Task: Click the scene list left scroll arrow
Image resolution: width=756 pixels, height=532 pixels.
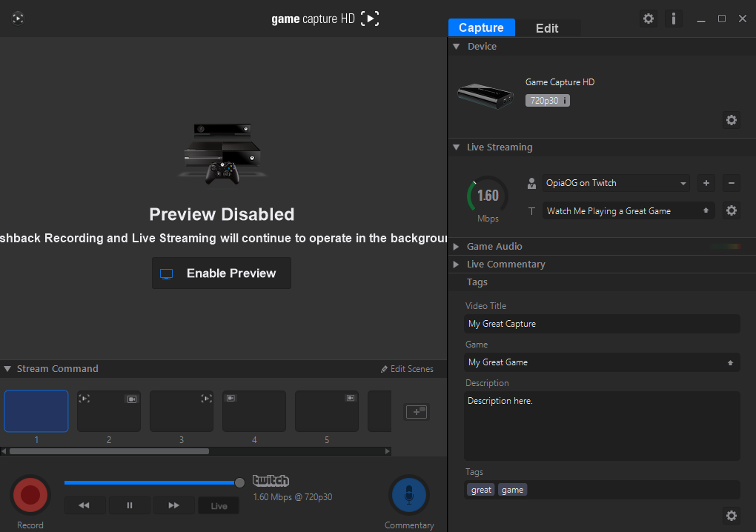Action: click(x=4, y=451)
